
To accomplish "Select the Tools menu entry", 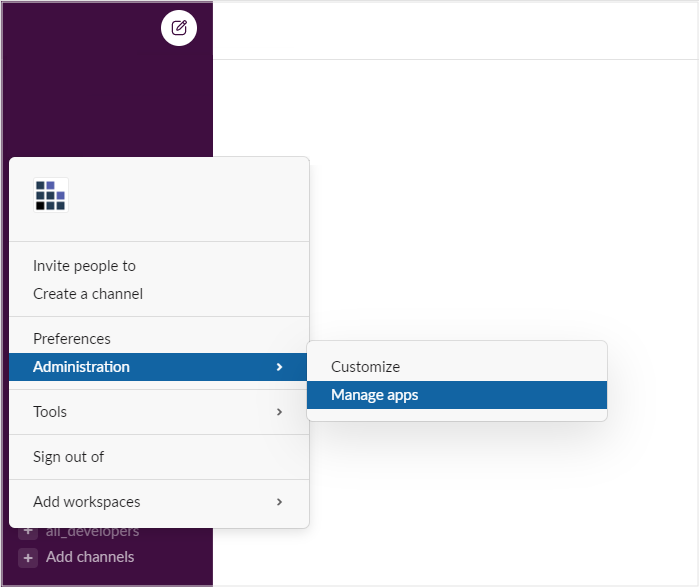I will [50, 412].
